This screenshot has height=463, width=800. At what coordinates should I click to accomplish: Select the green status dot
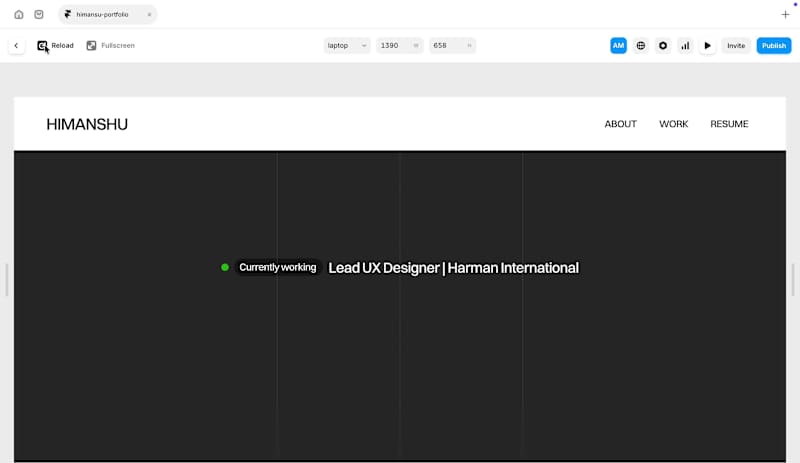[x=225, y=267]
